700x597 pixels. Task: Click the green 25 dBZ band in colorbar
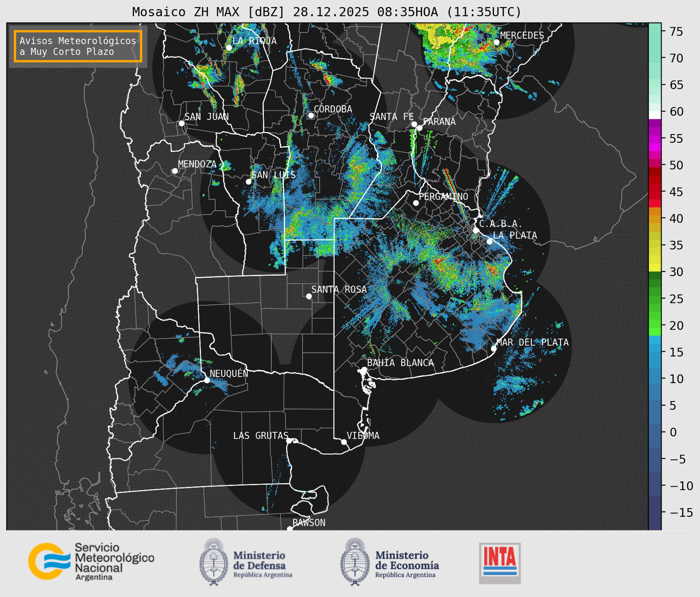(x=655, y=298)
